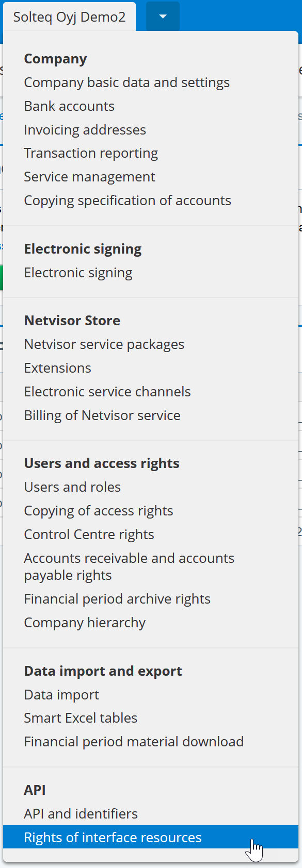Image resolution: width=302 pixels, height=868 pixels.
Task: Select Electronic service channels
Action: (x=107, y=392)
